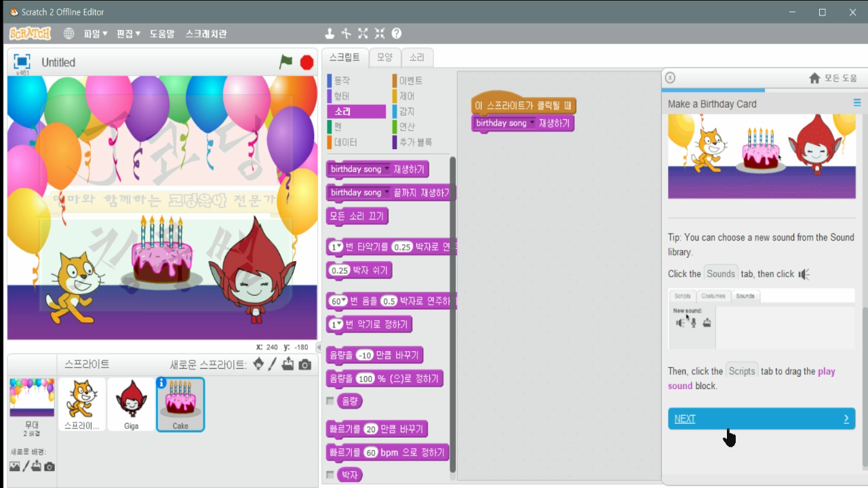Open the drum number dropdown on 타악기 block
Image resolution: width=868 pixels, height=488 pixels.
[338, 246]
